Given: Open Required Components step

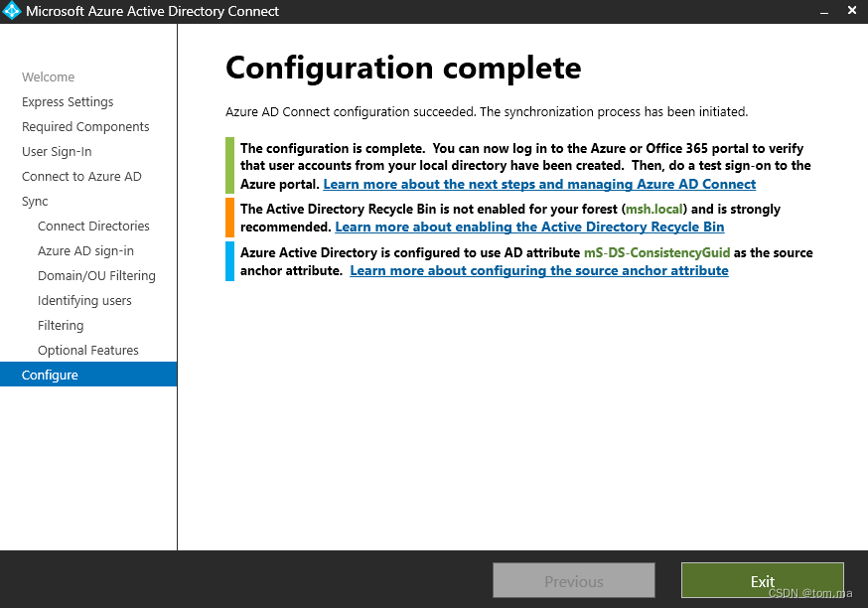Looking at the screenshot, I should pos(85,127).
